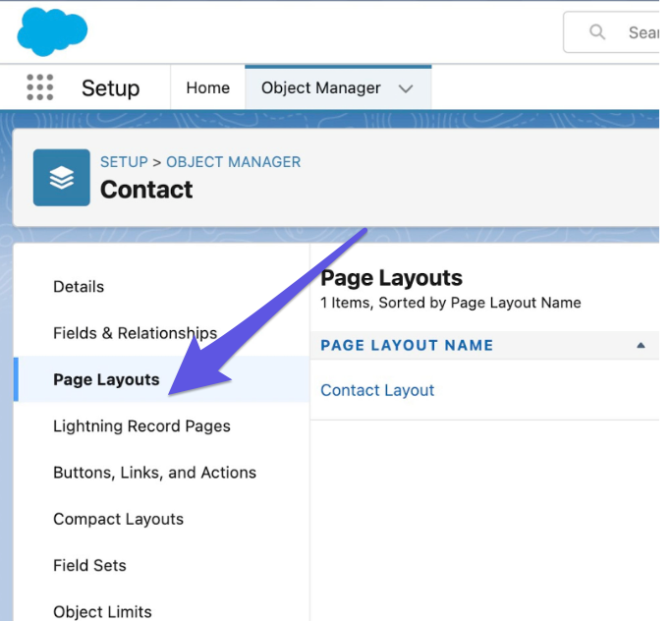Screen dimensions: 672x621
Task: Select Page Layouts in sidebar
Action: pyautogui.click(x=106, y=379)
